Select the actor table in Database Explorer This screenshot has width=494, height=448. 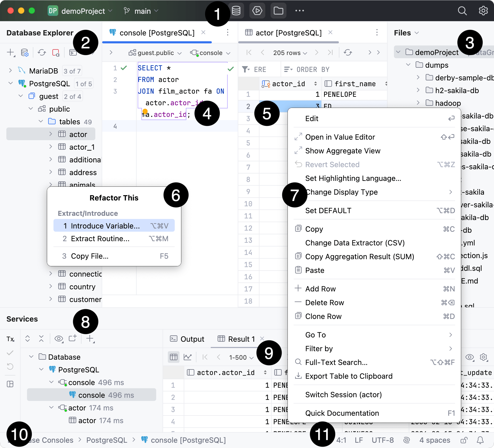pos(78,134)
